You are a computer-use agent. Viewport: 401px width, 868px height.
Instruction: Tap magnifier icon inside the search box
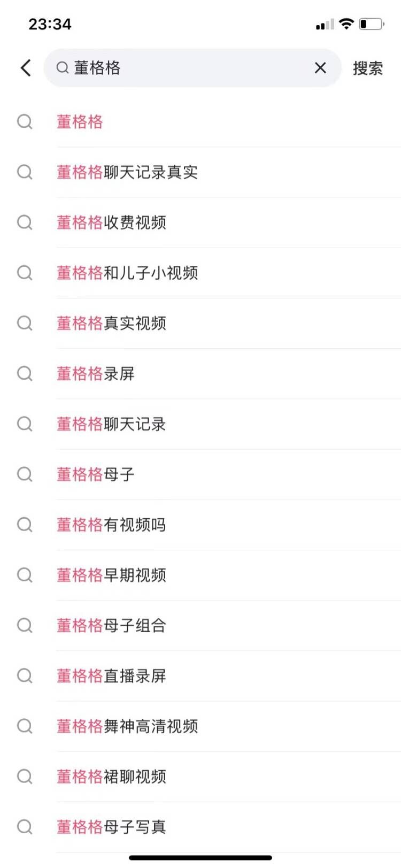pos(63,68)
